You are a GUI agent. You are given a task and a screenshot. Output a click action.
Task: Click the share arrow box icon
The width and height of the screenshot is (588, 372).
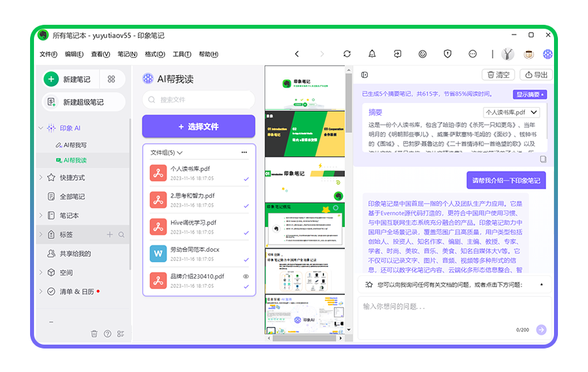coord(397,54)
